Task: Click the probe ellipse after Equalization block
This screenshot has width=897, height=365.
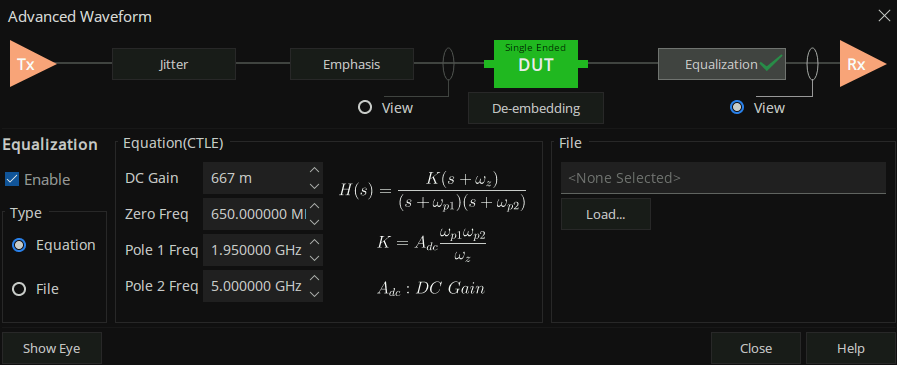Action: (x=812, y=64)
